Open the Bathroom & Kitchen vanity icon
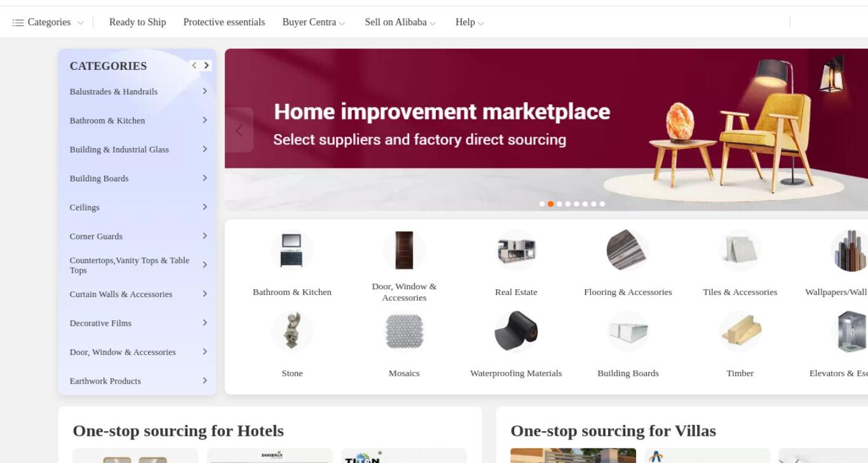Image resolution: width=868 pixels, height=463 pixels. [x=292, y=251]
